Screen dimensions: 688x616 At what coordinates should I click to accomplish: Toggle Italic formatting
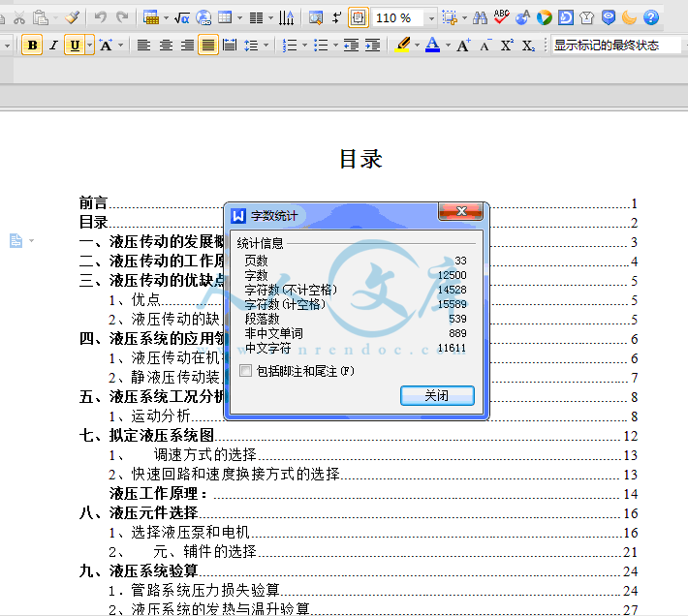53,46
